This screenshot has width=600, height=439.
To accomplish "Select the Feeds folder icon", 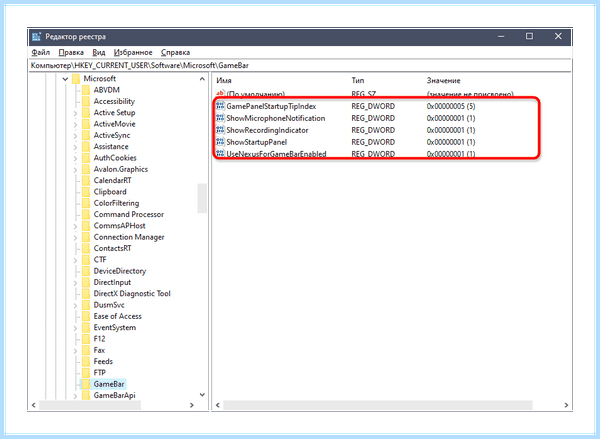I will coord(86,361).
